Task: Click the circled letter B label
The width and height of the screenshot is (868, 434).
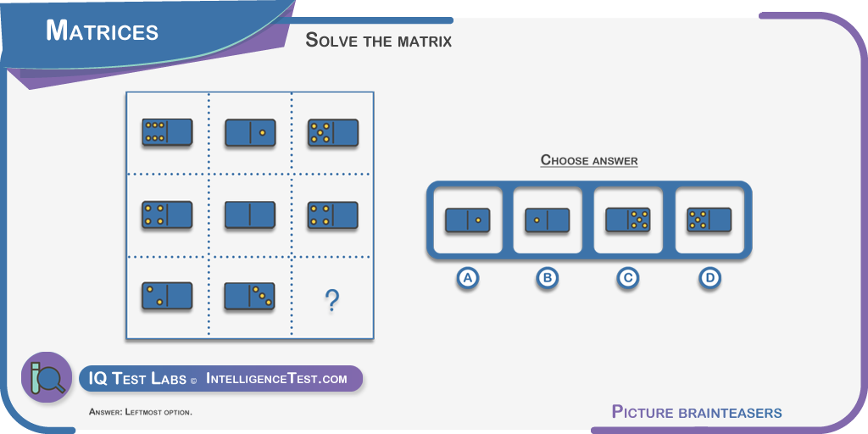Action: [548, 278]
